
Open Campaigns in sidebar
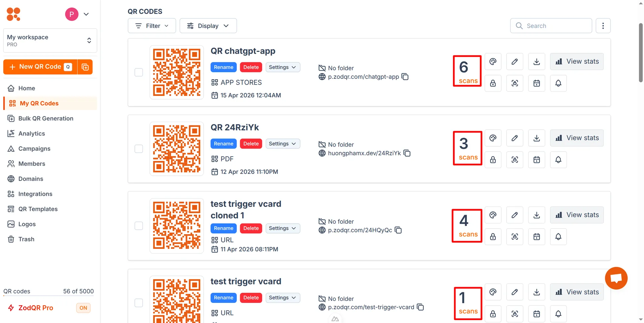pos(50,149)
